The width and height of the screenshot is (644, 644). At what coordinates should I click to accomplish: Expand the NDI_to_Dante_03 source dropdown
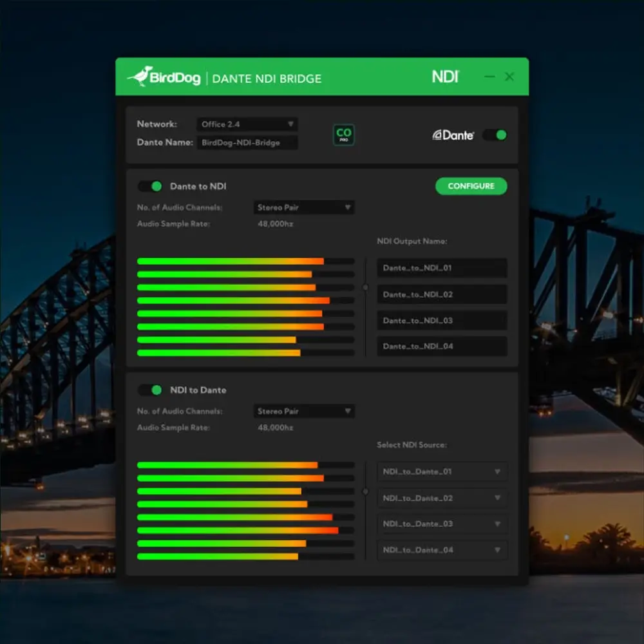(x=442, y=524)
